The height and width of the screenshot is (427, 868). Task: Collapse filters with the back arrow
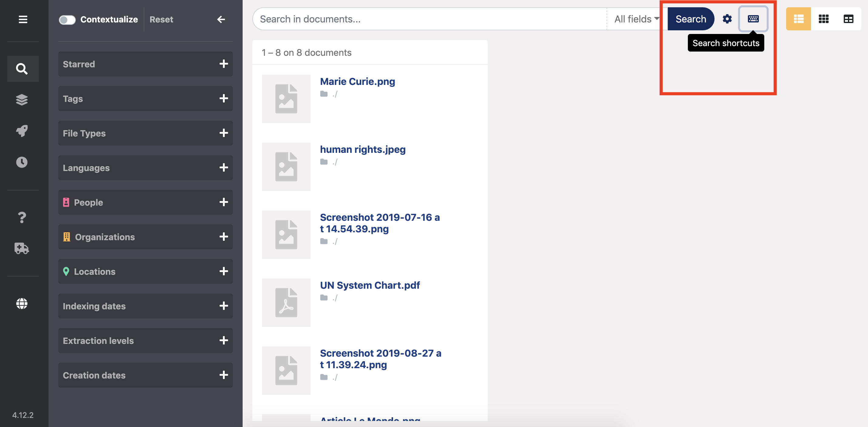(221, 19)
